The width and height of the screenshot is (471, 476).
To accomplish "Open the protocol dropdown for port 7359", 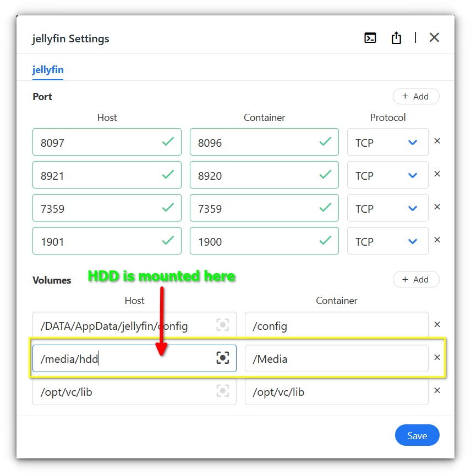I will pyautogui.click(x=387, y=208).
